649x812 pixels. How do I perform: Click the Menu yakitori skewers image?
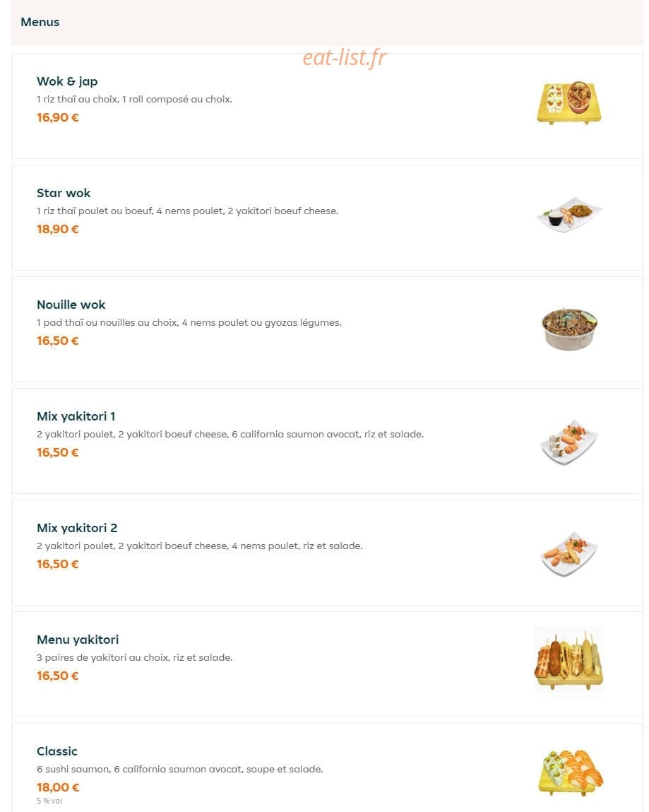(x=568, y=660)
